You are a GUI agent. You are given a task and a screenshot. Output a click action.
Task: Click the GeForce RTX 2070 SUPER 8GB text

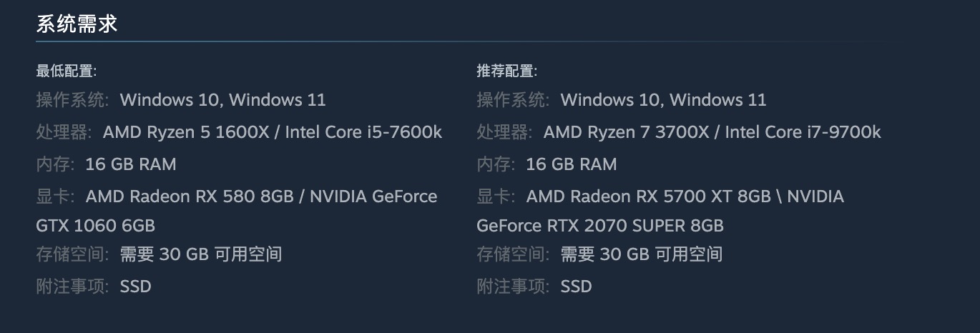click(599, 226)
